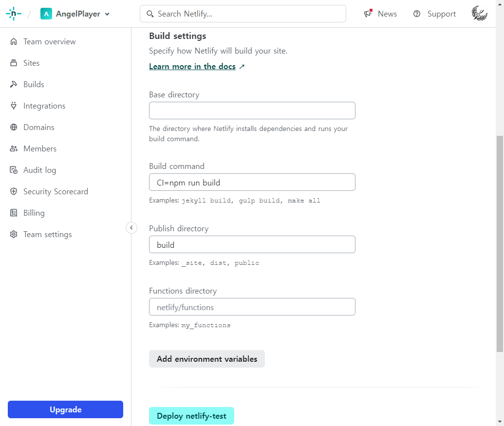Open the Sites page

pos(32,63)
